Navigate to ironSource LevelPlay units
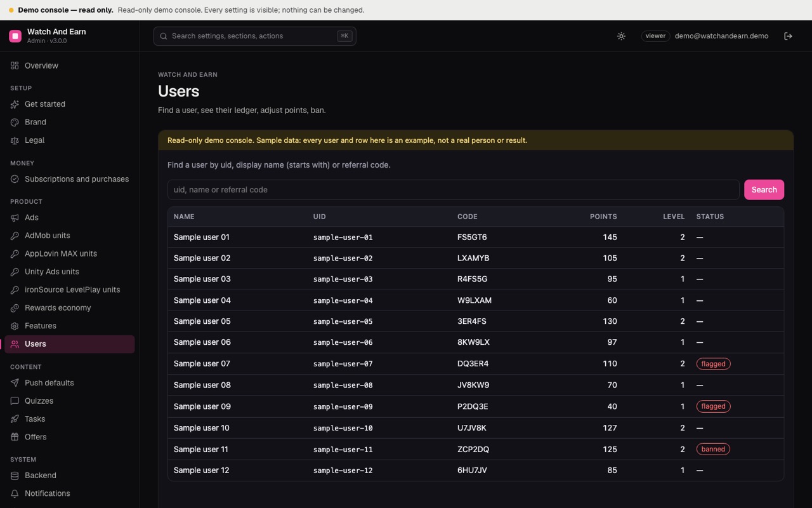This screenshot has width=812, height=508. [x=70, y=290]
